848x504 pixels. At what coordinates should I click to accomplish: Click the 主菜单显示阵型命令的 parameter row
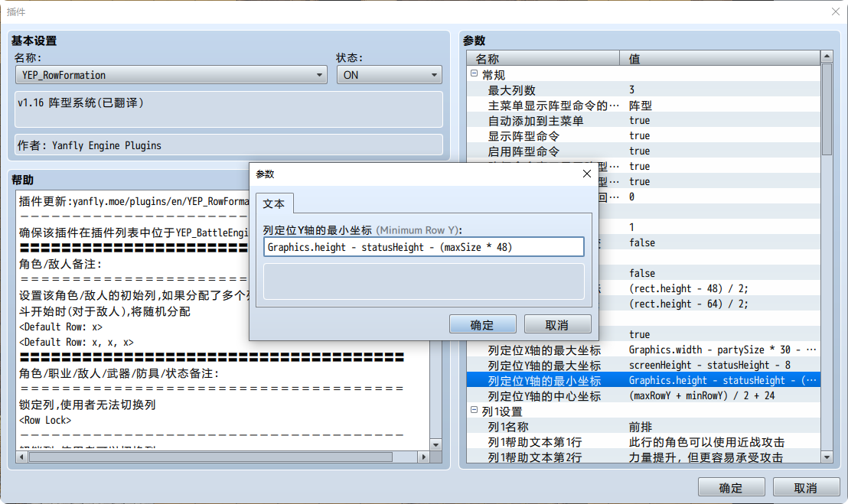(x=644, y=106)
